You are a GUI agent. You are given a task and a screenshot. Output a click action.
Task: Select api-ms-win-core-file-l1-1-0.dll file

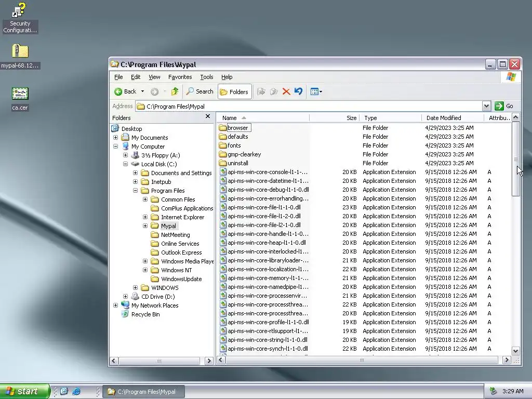pyautogui.click(x=264, y=207)
